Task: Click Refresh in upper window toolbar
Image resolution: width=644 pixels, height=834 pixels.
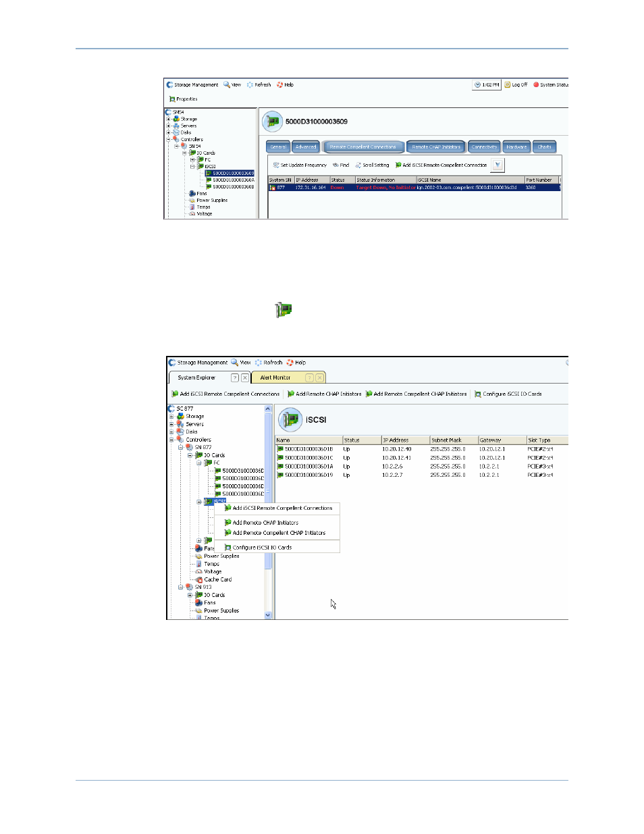Action: [259, 85]
